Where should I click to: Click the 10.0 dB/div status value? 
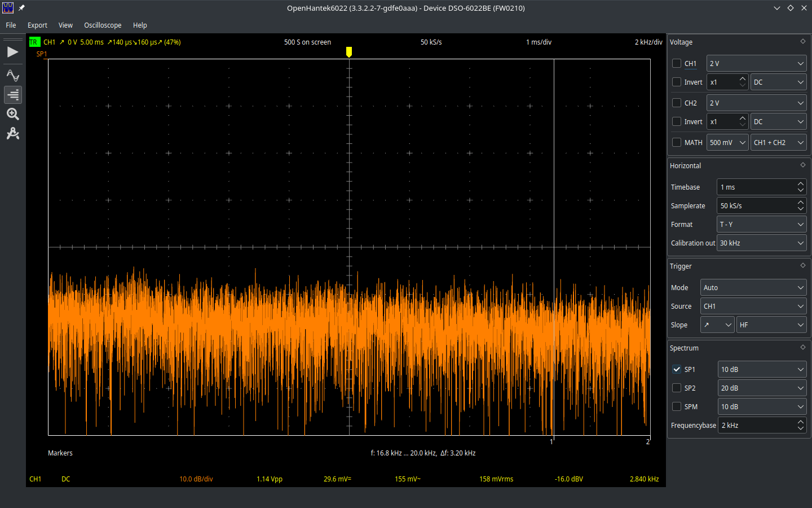196,479
